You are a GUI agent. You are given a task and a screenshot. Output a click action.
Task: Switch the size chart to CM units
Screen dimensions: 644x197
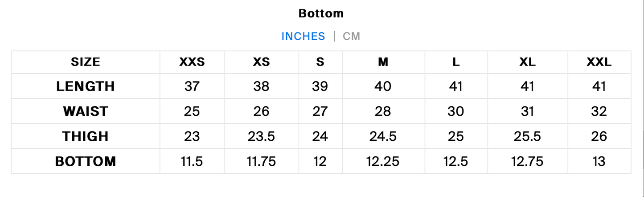(x=351, y=36)
